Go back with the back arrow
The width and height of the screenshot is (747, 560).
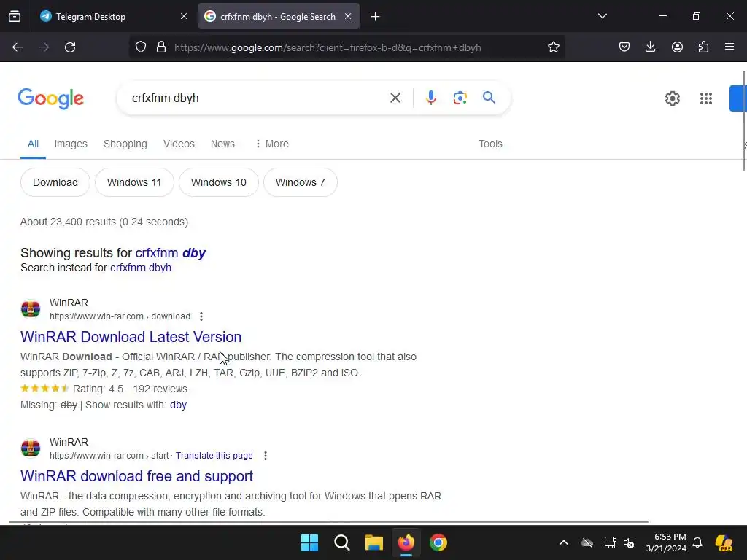(18, 47)
